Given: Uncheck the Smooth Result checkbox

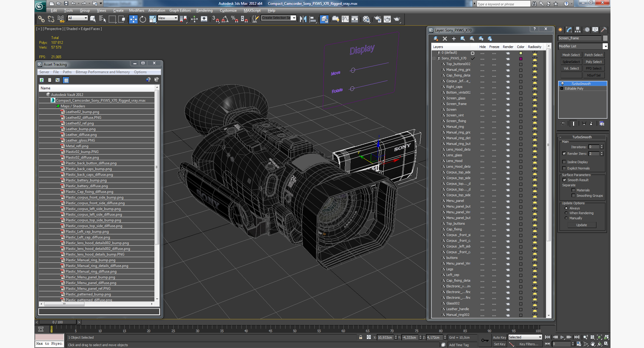Looking at the screenshot, I should pos(564,180).
